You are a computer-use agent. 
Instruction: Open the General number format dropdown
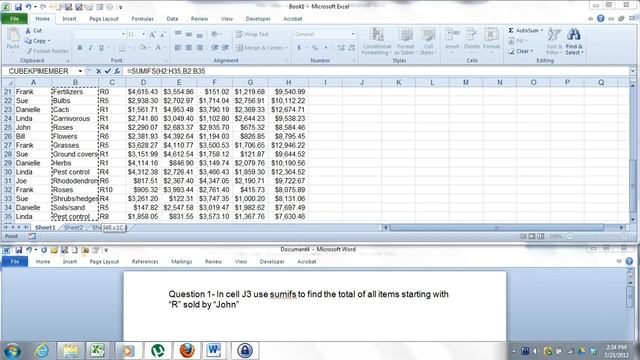pyautogui.click(x=353, y=34)
